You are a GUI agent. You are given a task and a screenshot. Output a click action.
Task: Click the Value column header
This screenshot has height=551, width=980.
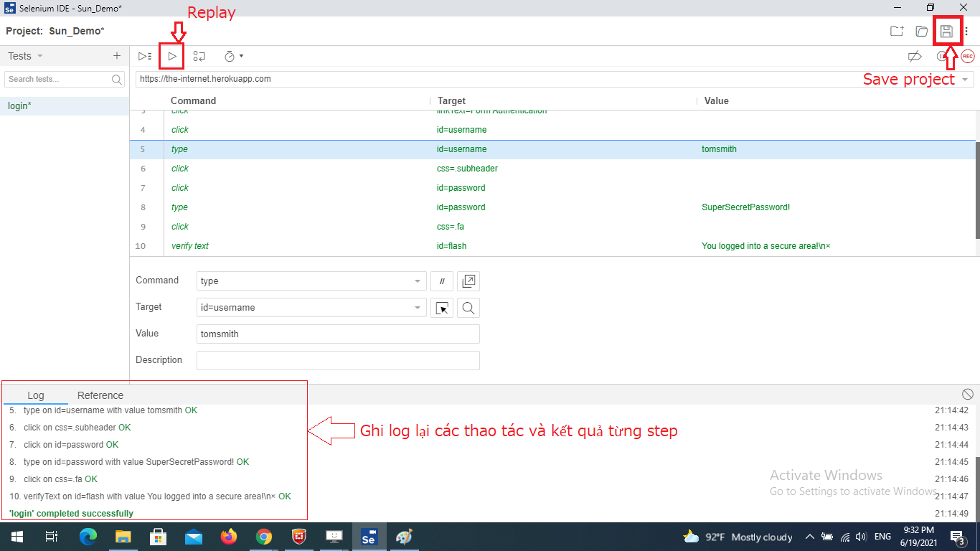(716, 100)
